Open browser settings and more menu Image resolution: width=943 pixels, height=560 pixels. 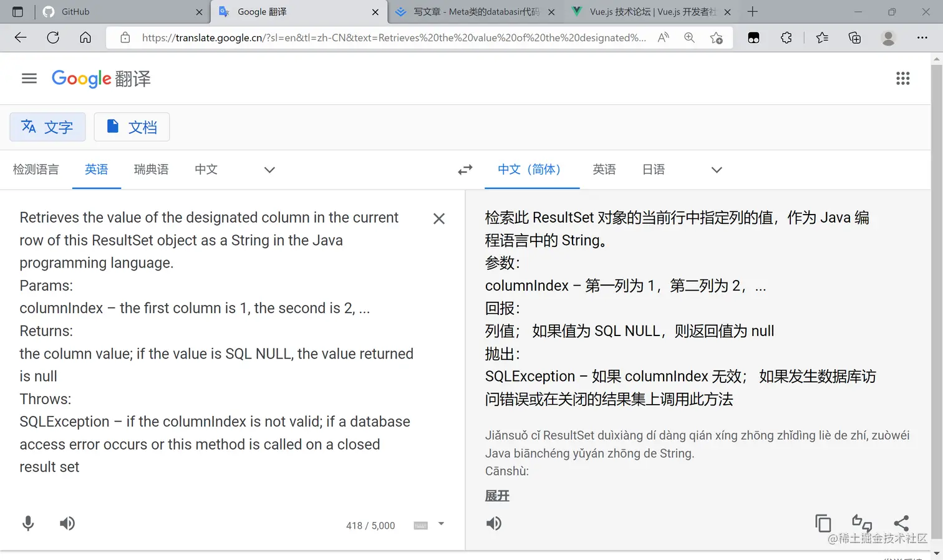tap(922, 37)
